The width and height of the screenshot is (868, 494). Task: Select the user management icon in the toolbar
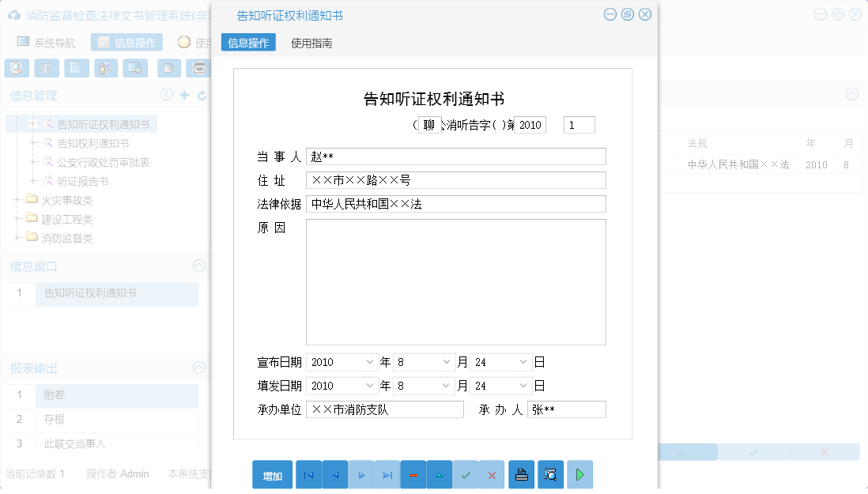[105, 68]
